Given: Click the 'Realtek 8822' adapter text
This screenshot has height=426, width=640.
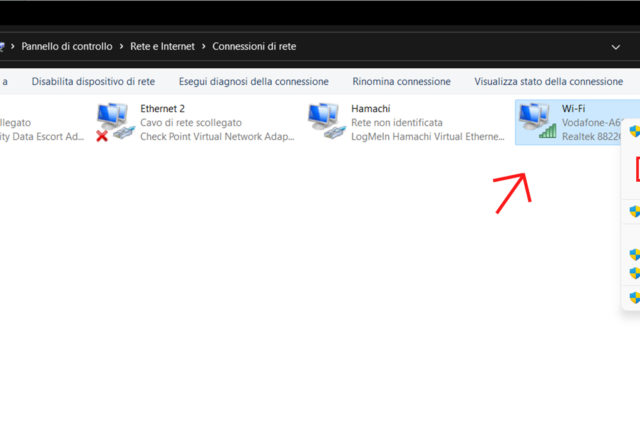Looking at the screenshot, I should tap(591, 136).
